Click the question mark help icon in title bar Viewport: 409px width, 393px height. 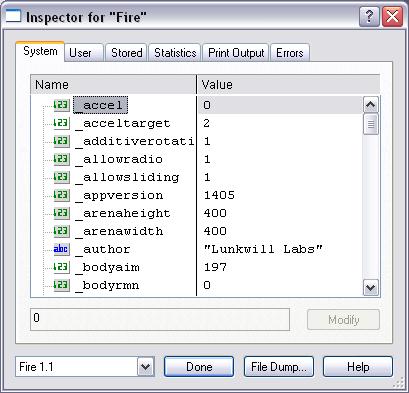pos(369,17)
